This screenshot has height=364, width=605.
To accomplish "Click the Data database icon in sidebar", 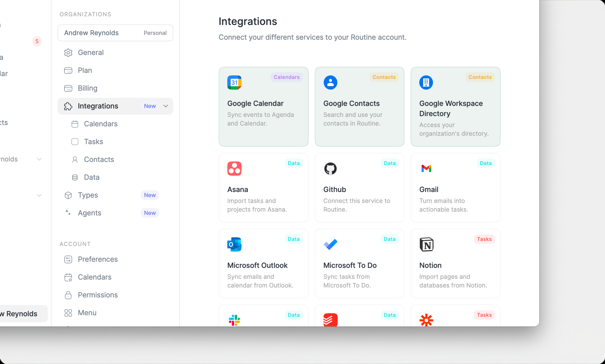I will [x=75, y=178].
